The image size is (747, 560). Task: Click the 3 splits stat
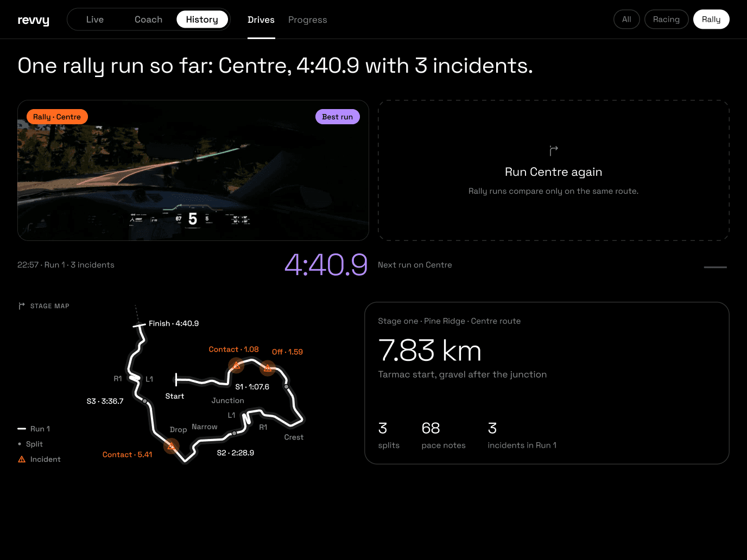(389, 435)
